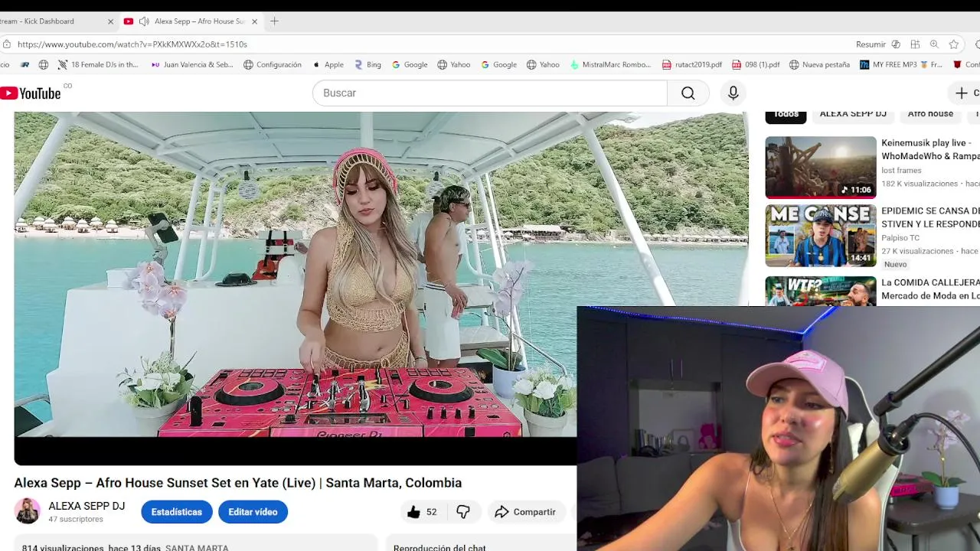This screenshot has width=980, height=551.
Task: Open EPIDEMIC SE CANSA video title
Action: click(x=930, y=217)
